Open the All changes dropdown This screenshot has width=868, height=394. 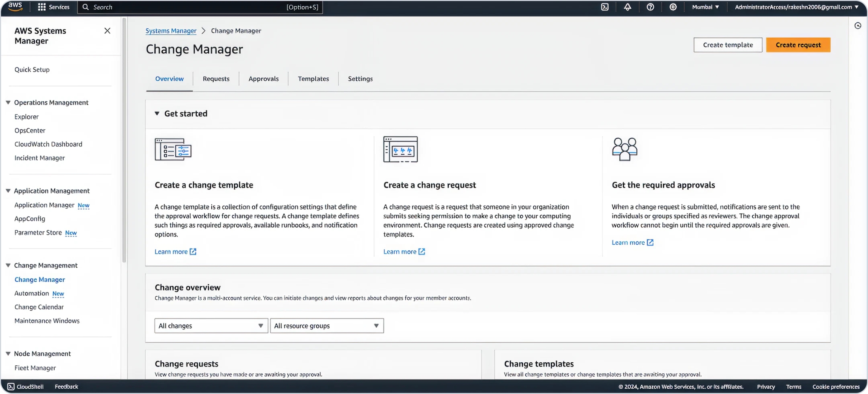[x=211, y=326]
